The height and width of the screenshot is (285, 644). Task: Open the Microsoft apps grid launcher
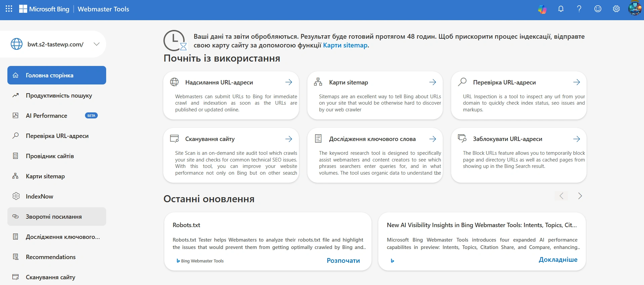tap(9, 9)
